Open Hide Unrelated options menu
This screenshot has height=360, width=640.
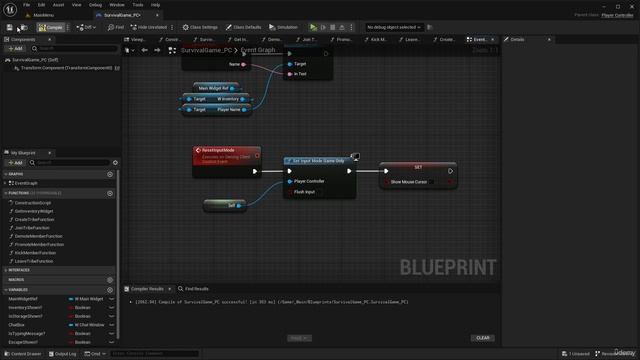pyautogui.click(x=172, y=27)
